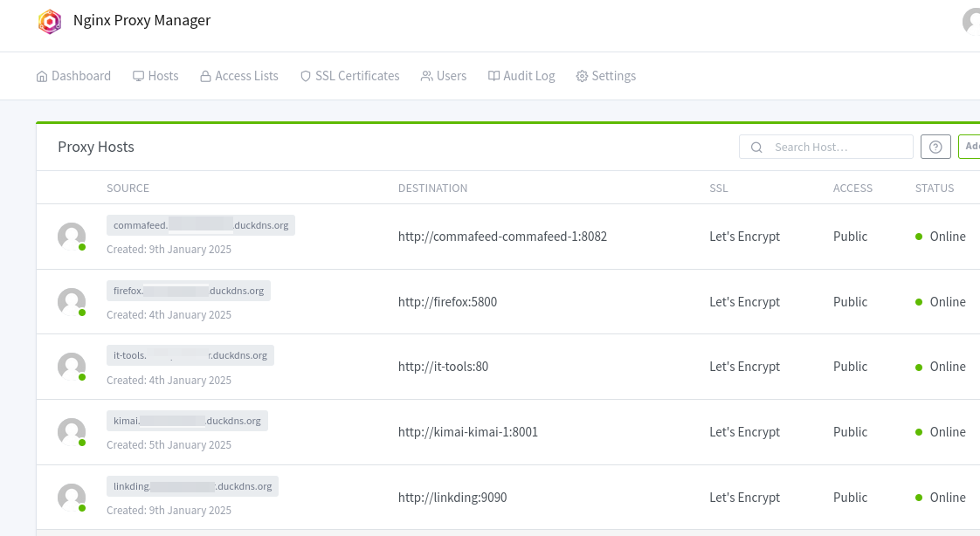Image resolution: width=980 pixels, height=536 pixels.
Task: Click destination http://kimai-kimai-1:8001
Action: [x=468, y=432]
